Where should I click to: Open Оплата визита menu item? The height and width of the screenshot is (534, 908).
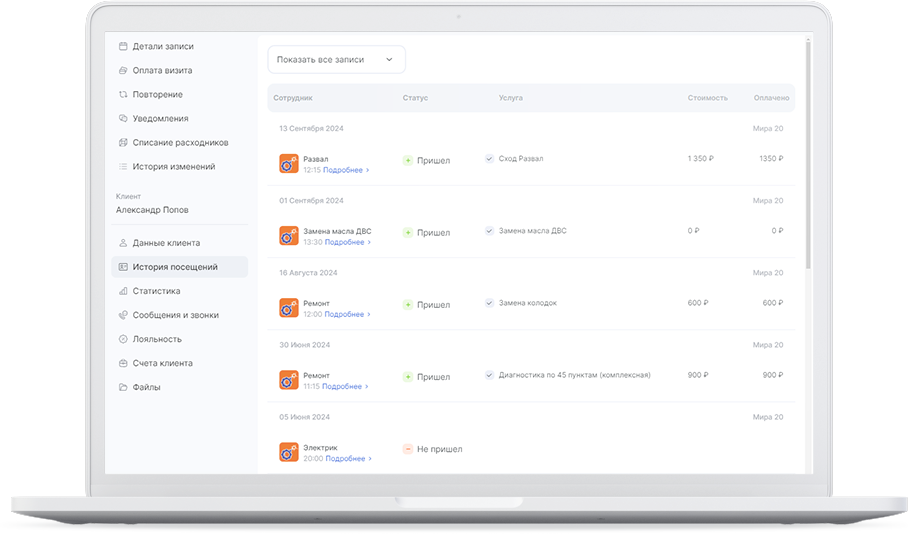click(x=180, y=70)
